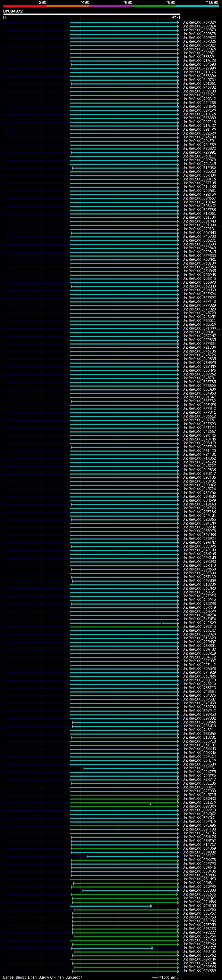
Task: Open hit UniRef100_Q04593
Action: click(x=199, y=64)
